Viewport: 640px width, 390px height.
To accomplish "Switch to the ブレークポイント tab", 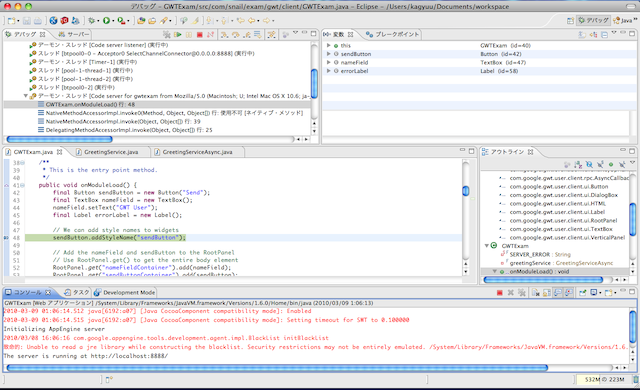I will click(x=393, y=34).
